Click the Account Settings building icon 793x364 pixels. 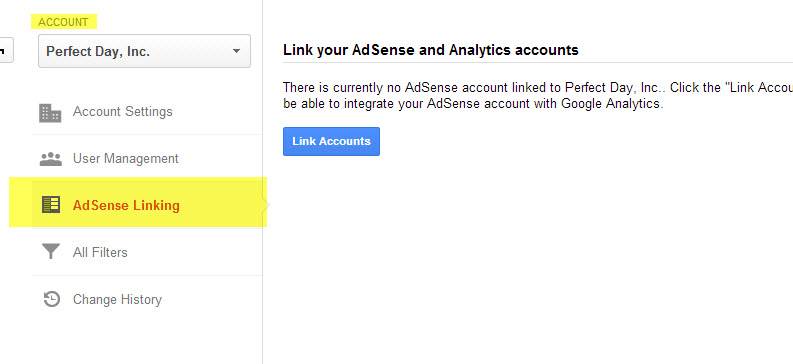click(x=50, y=113)
